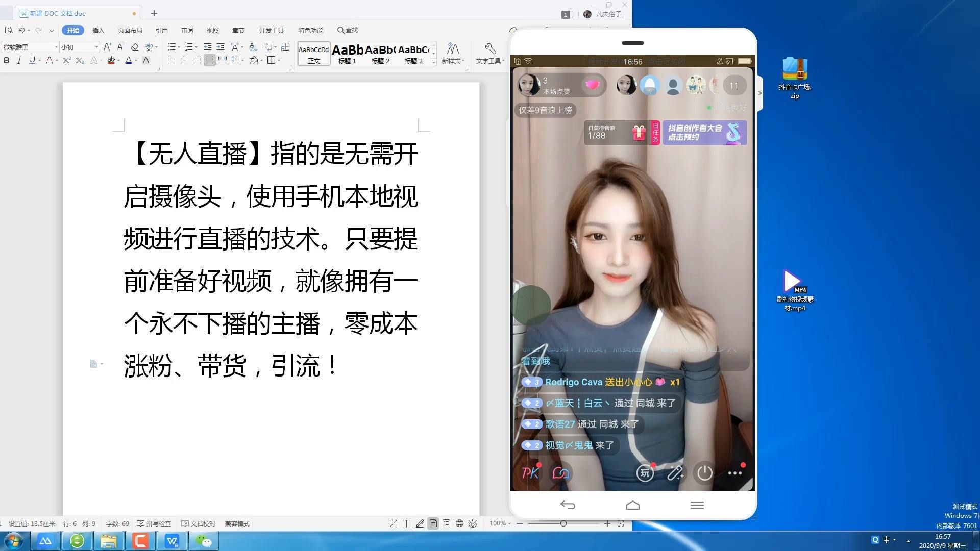
Task: Open the zoom percentage dropdown
Action: (x=500, y=523)
